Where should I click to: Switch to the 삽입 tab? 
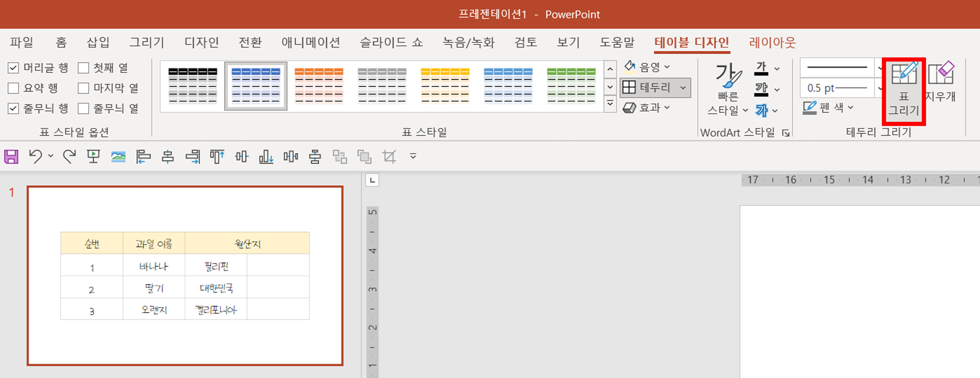(x=99, y=42)
